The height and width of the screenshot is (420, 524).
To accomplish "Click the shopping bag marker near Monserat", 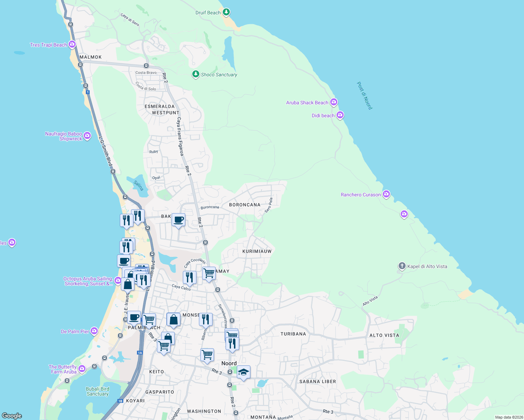I will point(173,319).
